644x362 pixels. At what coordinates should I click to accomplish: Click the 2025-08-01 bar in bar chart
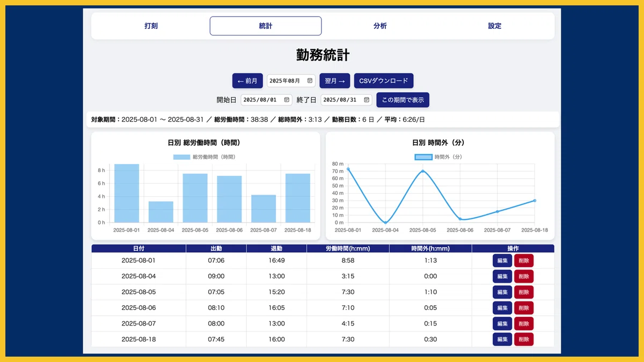tap(127, 193)
